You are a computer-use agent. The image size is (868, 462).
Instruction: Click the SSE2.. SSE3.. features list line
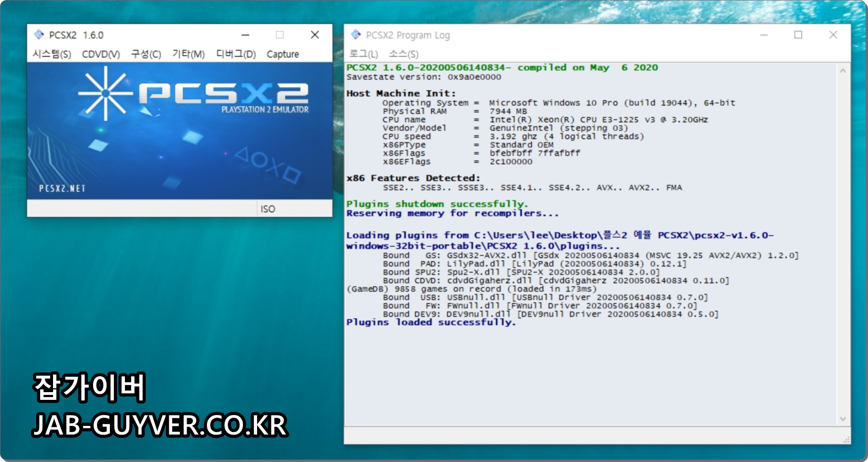pyautogui.click(x=532, y=188)
